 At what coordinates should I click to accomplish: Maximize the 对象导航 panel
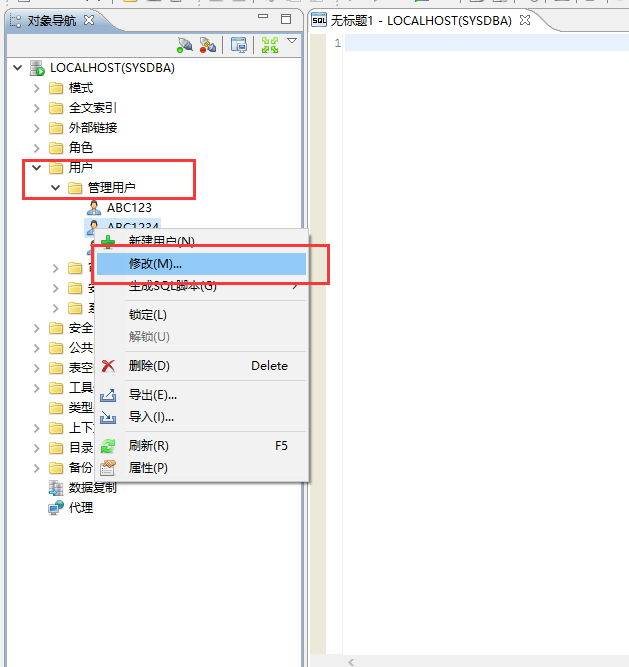coord(286,19)
